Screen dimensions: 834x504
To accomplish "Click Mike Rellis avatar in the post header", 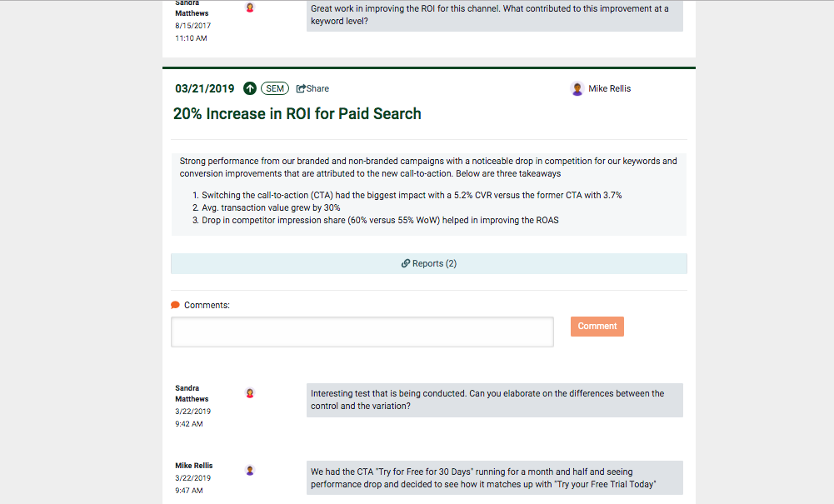I will click(577, 89).
